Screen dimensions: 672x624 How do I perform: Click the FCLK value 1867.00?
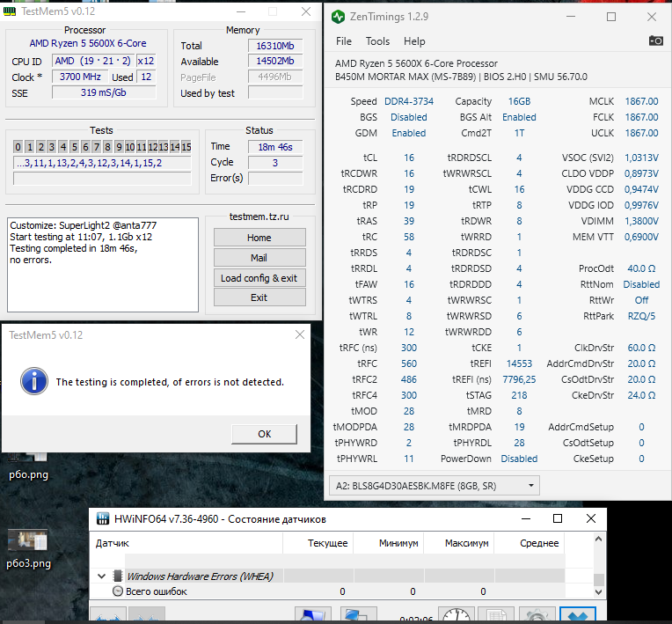(641, 117)
